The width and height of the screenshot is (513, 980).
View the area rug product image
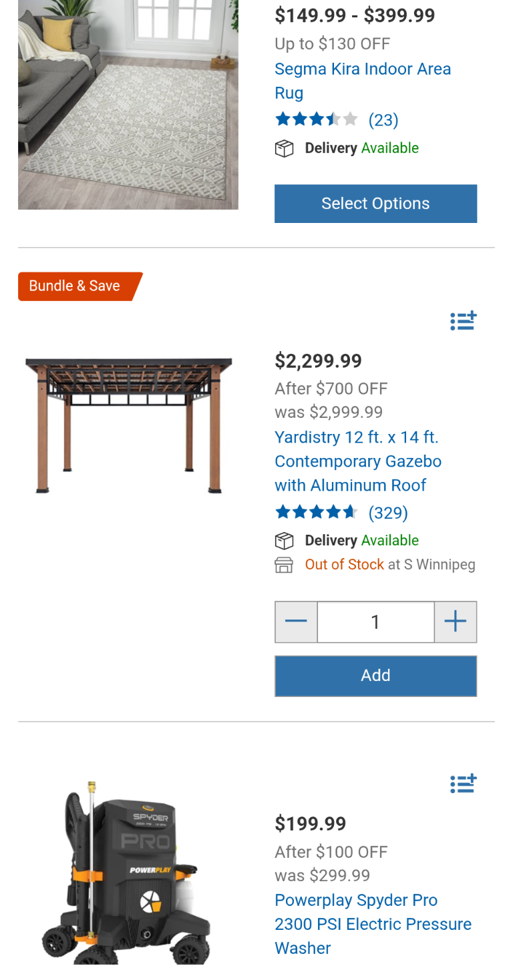pyautogui.click(x=128, y=105)
